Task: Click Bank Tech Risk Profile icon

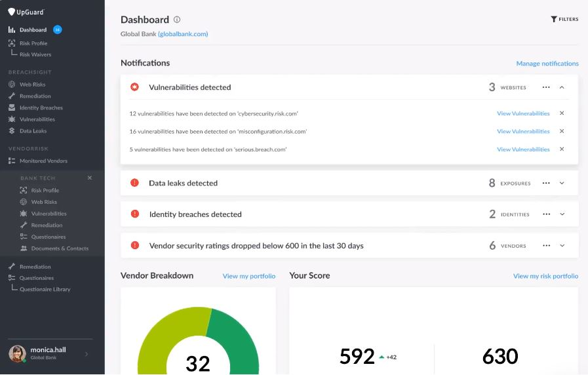Action: coord(24,190)
